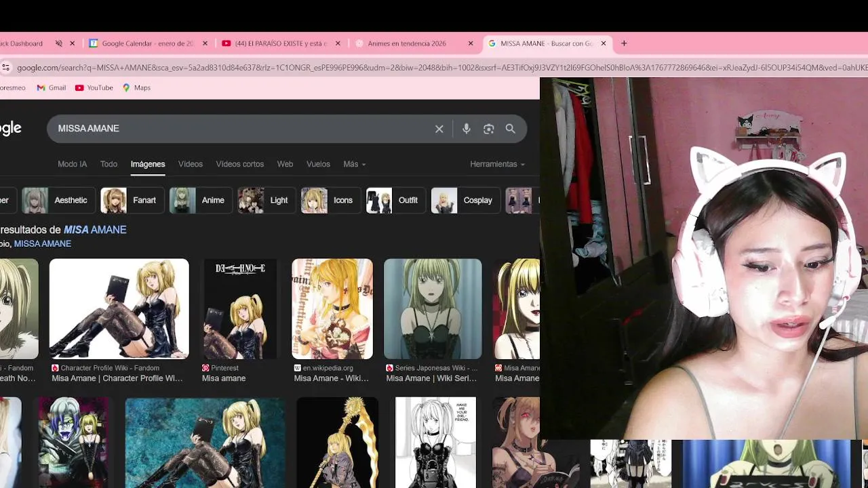Filter images by Outfit chip
The width and height of the screenshot is (868, 488).
395,201
